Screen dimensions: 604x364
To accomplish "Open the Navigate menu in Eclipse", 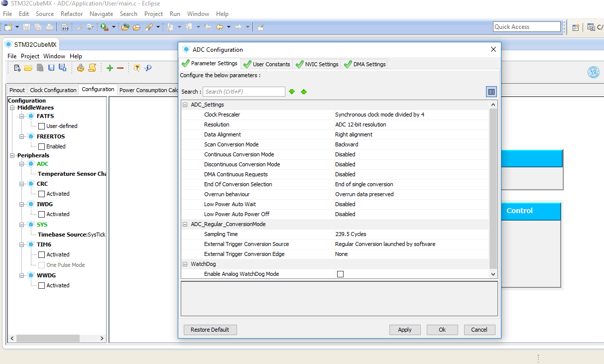I will (101, 14).
